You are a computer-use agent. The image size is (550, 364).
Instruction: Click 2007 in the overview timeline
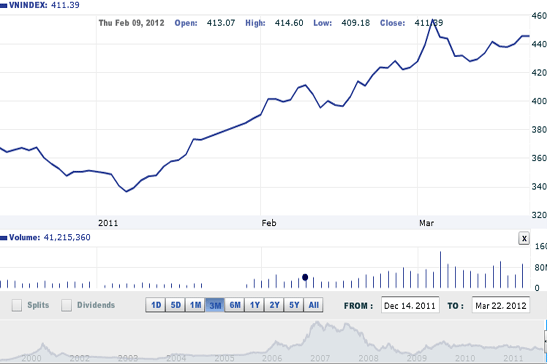320,358
